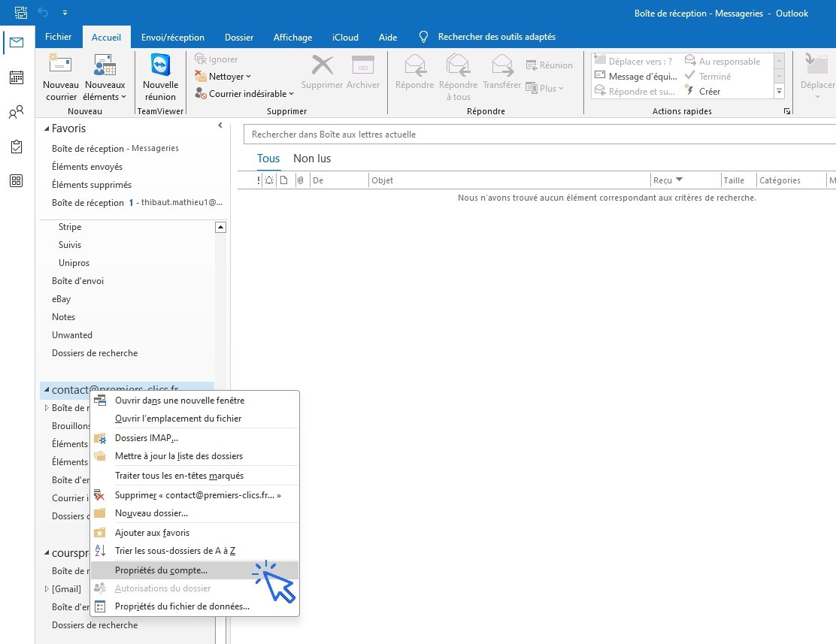The width and height of the screenshot is (836, 644).
Task: Collapse the contact@premiers-clics.fr account
Action: coord(47,390)
